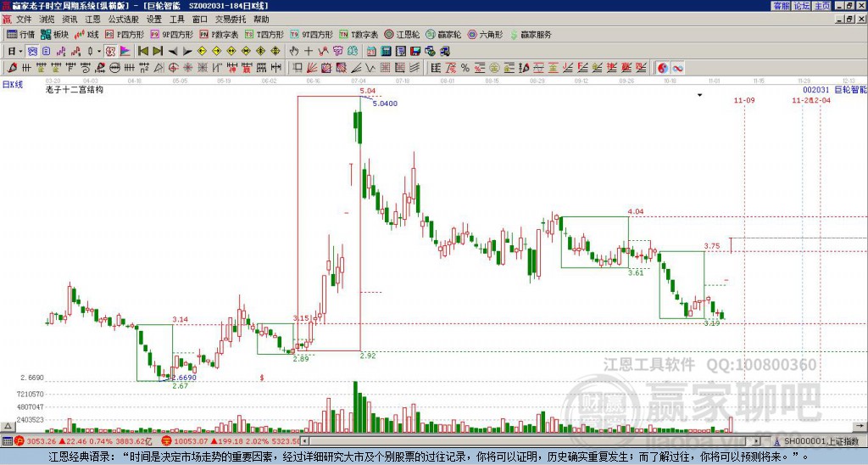Click the right-arrow button at bottom right

point(860,426)
